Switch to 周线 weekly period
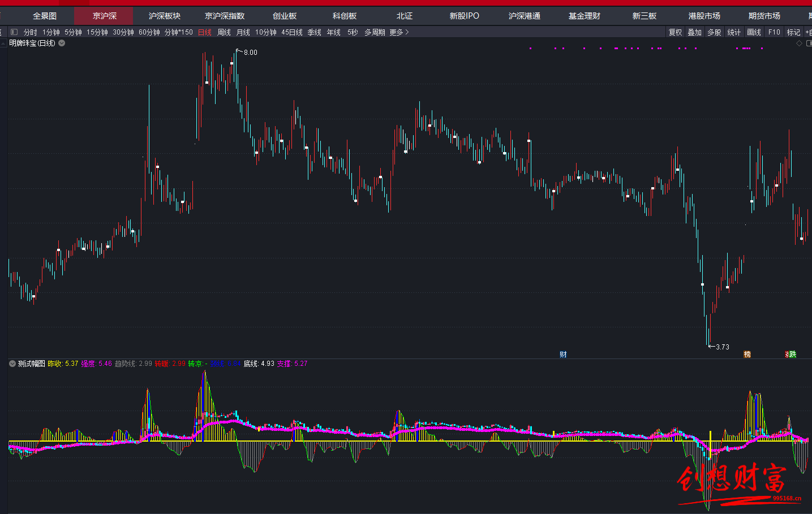812x514 pixels. [224, 32]
